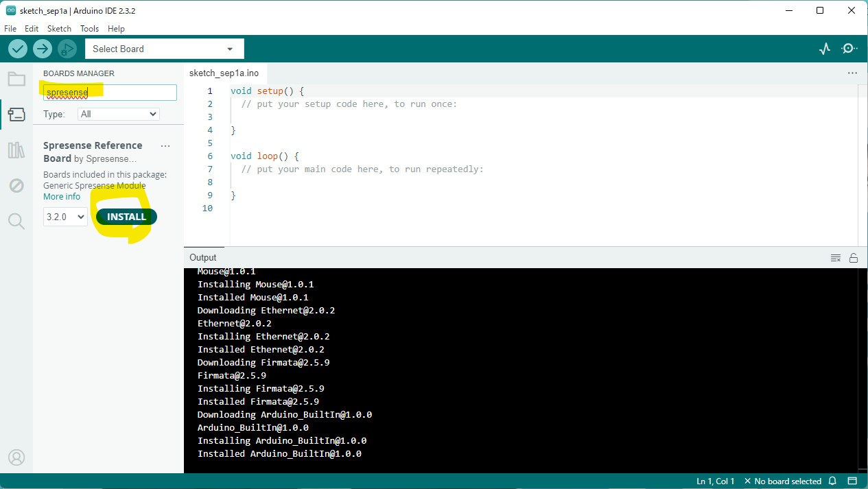Upload the sketch to the board
The image size is (868, 489).
coord(42,49)
